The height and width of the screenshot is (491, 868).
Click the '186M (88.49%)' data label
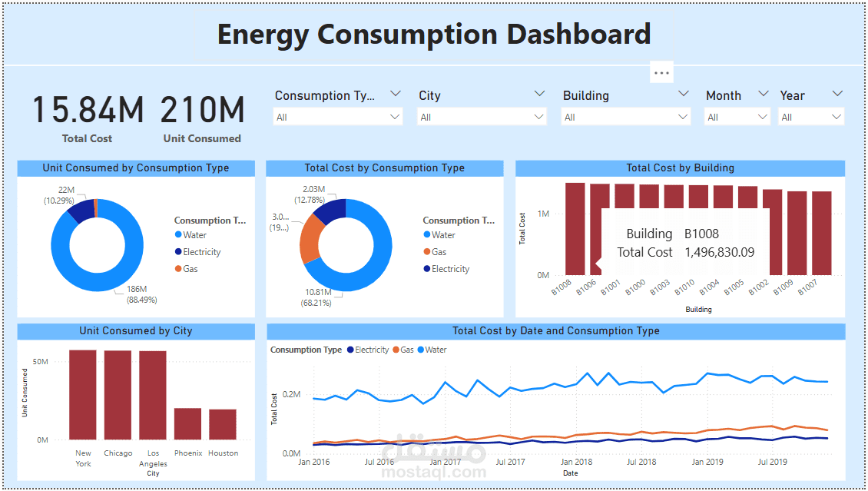coord(141,294)
